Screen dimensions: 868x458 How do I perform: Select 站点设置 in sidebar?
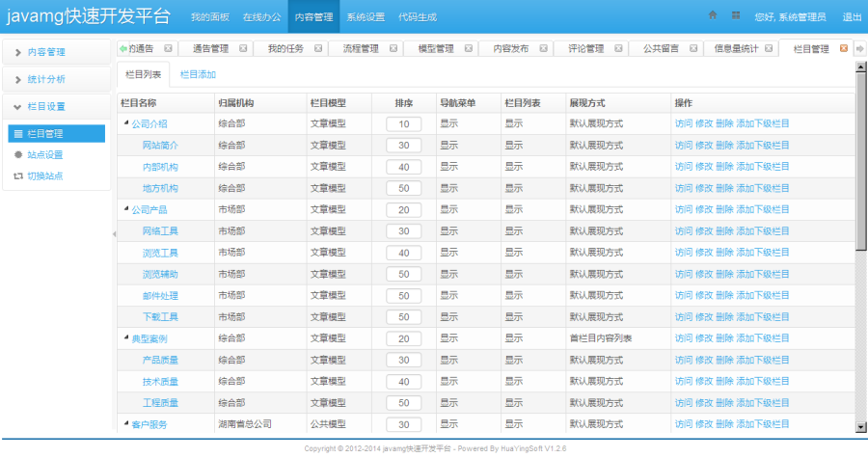click(x=44, y=155)
